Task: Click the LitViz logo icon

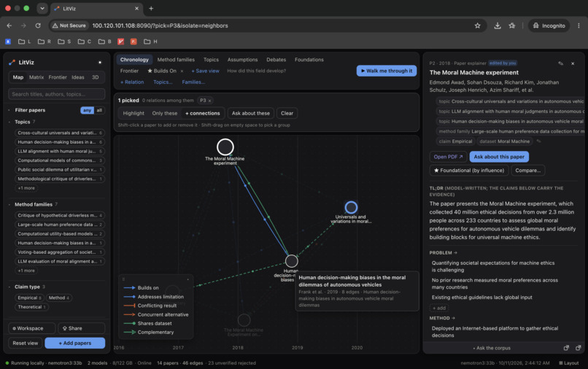Action: tap(12, 62)
